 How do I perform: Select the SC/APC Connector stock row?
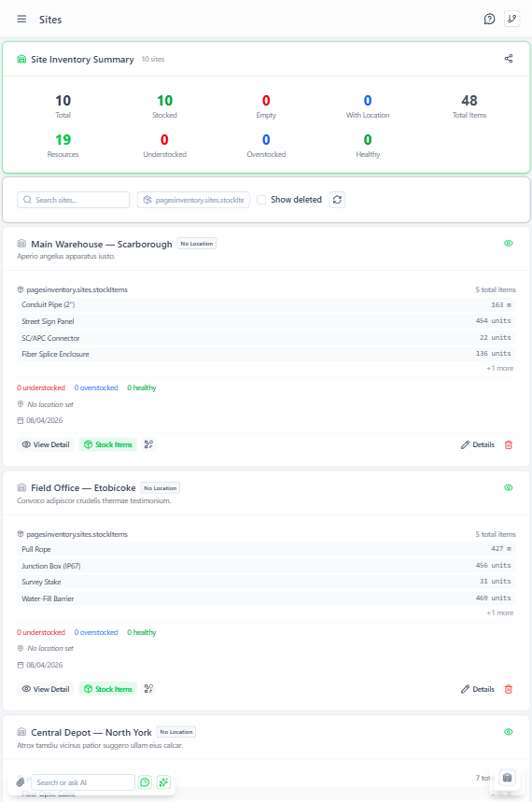click(266, 338)
